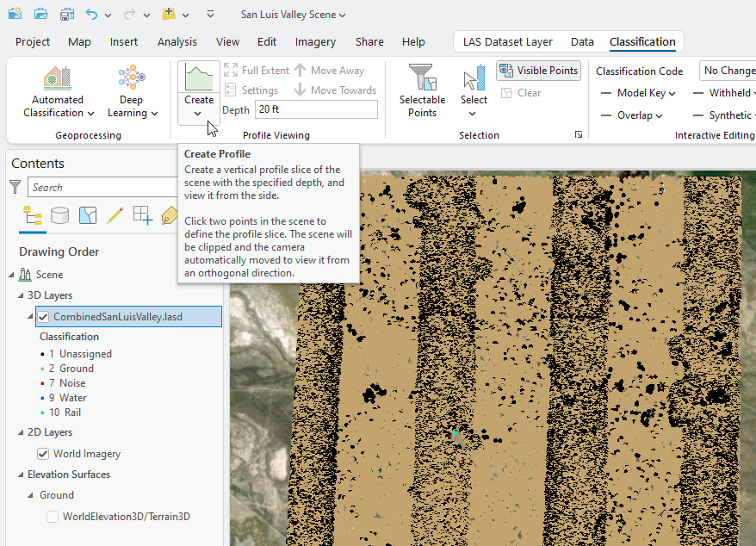Viewport: 756px width, 546px height.
Task: Toggle the Visible Points button
Action: point(538,71)
